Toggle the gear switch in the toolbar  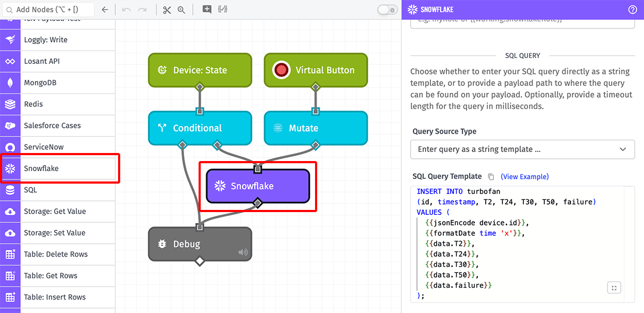tap(387, 10)
